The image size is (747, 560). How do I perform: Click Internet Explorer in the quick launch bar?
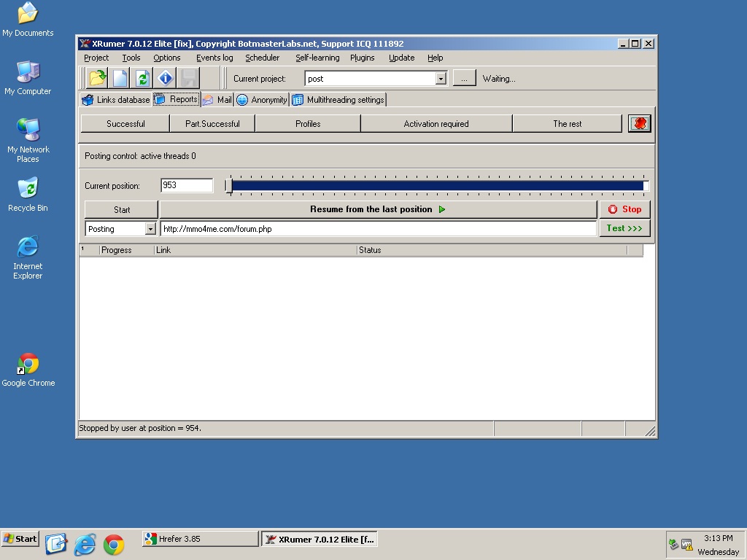pos(85,544)
